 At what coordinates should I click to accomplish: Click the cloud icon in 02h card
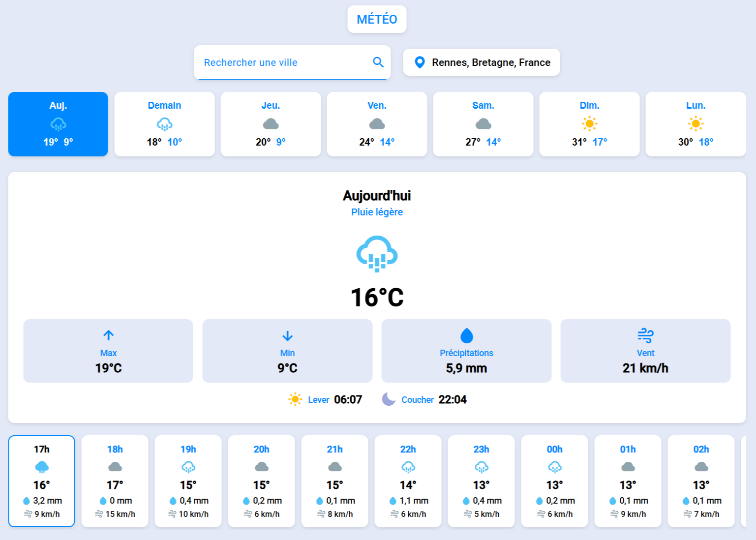pos(701,467)
